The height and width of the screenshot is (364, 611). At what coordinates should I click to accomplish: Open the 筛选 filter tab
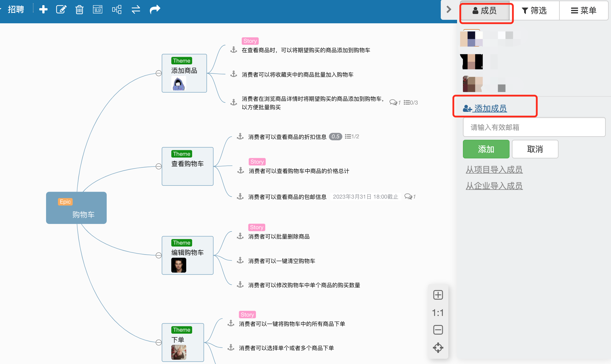coord(534,11)
